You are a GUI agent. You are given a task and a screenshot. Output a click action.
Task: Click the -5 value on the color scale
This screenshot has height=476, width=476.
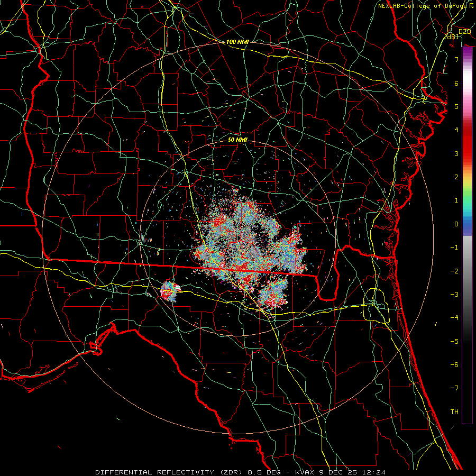[x=454, y=342]
